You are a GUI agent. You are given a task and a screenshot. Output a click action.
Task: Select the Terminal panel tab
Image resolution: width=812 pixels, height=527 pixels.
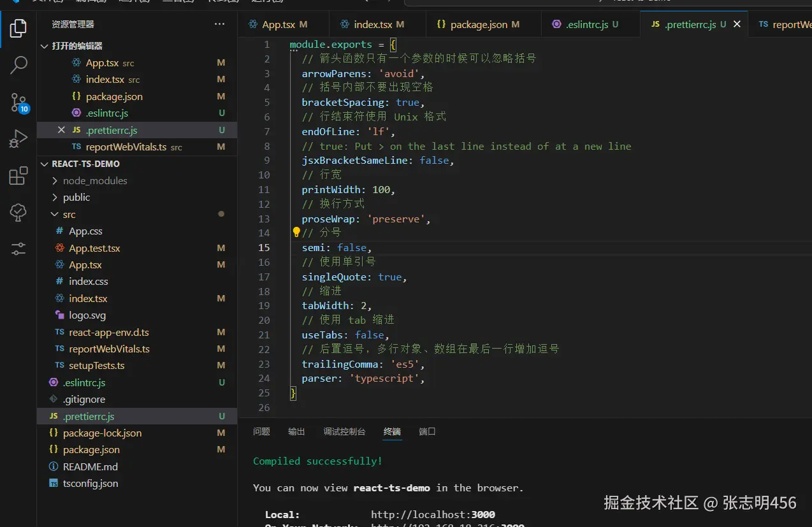pos(392,431)
